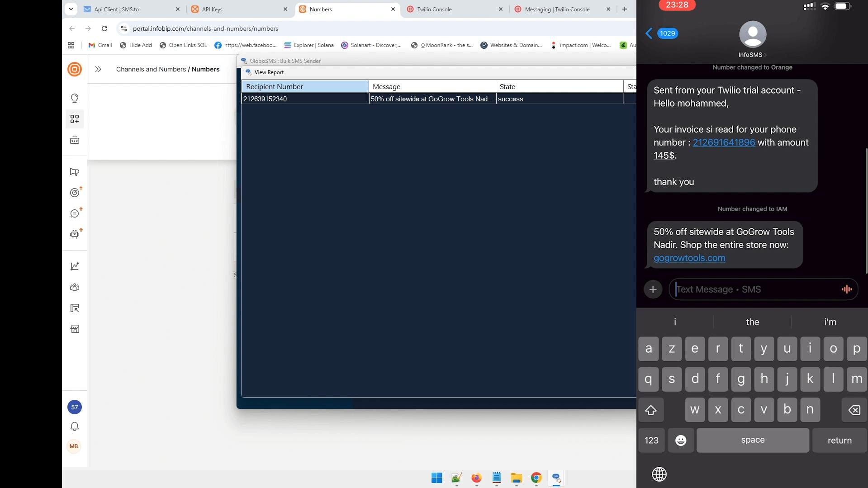
Task: Open the notification bell in Infobip
Action: pos(74,426)
